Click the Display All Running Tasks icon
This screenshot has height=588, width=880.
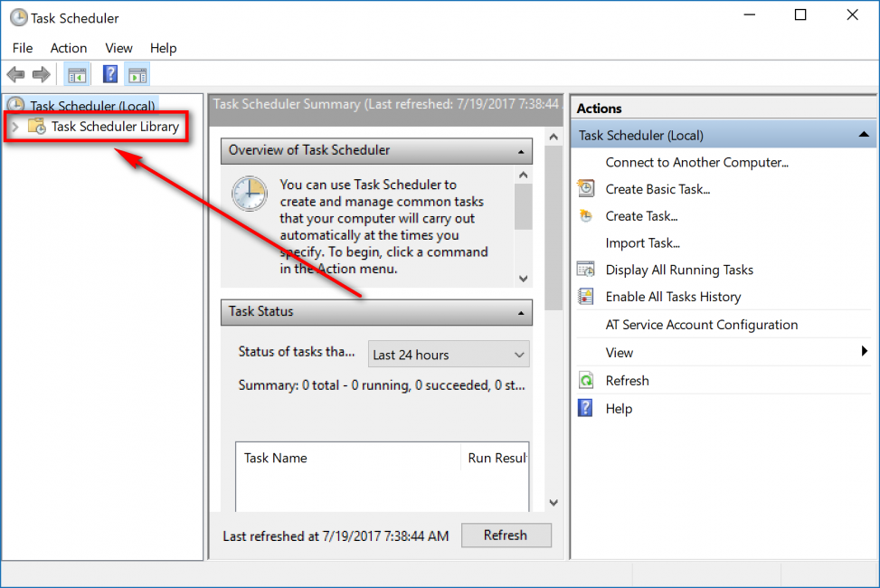click(x=586, y=270)
